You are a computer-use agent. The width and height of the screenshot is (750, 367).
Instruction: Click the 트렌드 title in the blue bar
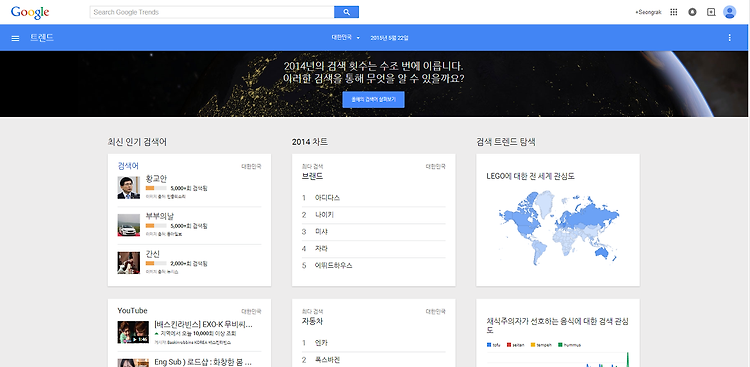42,38
